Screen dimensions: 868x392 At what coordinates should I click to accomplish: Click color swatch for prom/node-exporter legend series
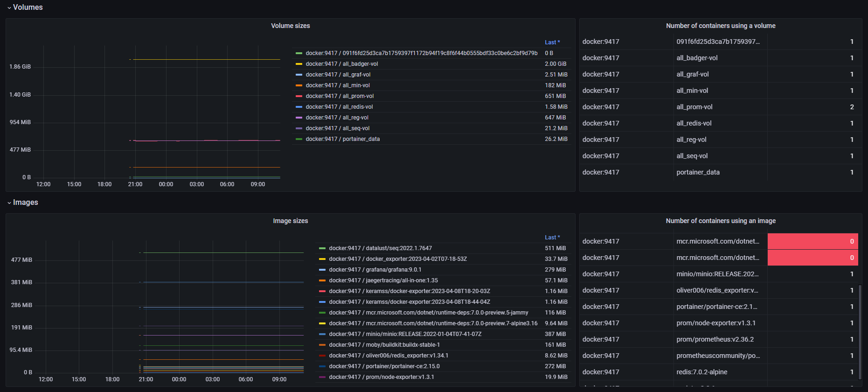[x=322, y=377]
